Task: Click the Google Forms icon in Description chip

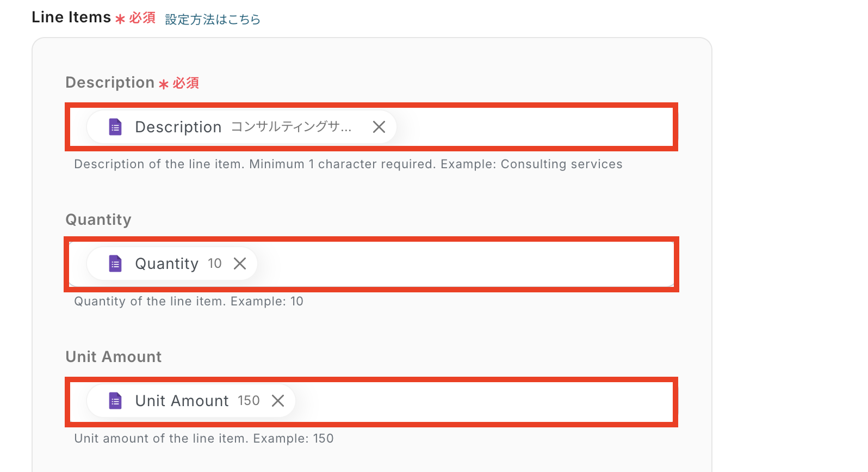Action: pyautogui.click(x=115, y=127)
